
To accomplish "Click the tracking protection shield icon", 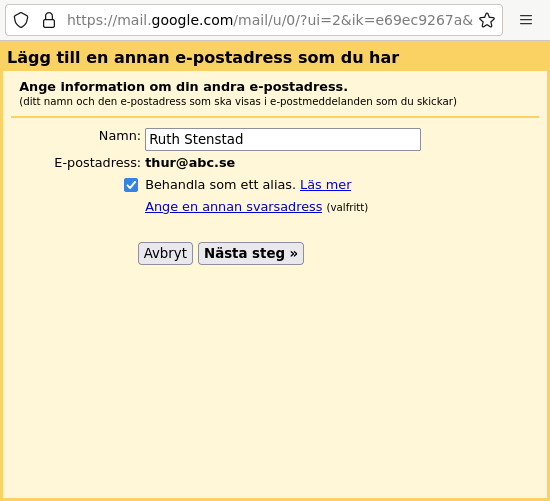I will click(x=21, y=20).
